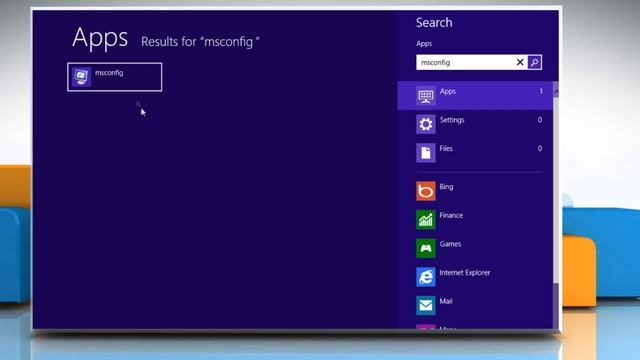This screenshot has width=640, height=360.
Task: Search within Mail label
Action: tap(446, 301)
